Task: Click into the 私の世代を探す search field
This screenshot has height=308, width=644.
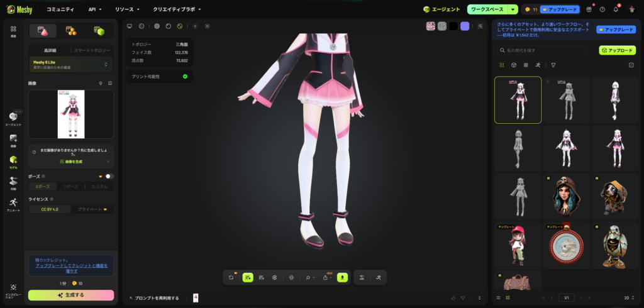Action: 543,50
